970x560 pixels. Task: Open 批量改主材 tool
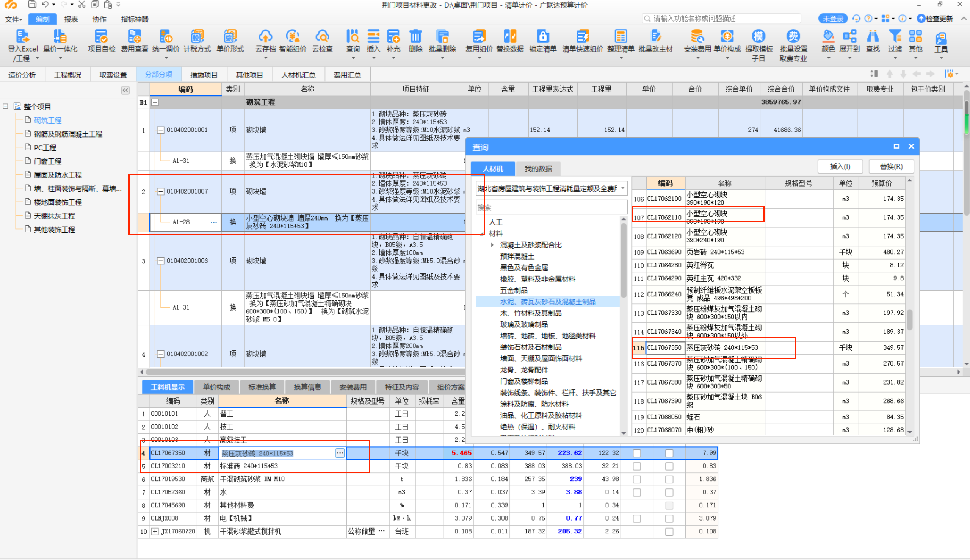coord(656,42)
